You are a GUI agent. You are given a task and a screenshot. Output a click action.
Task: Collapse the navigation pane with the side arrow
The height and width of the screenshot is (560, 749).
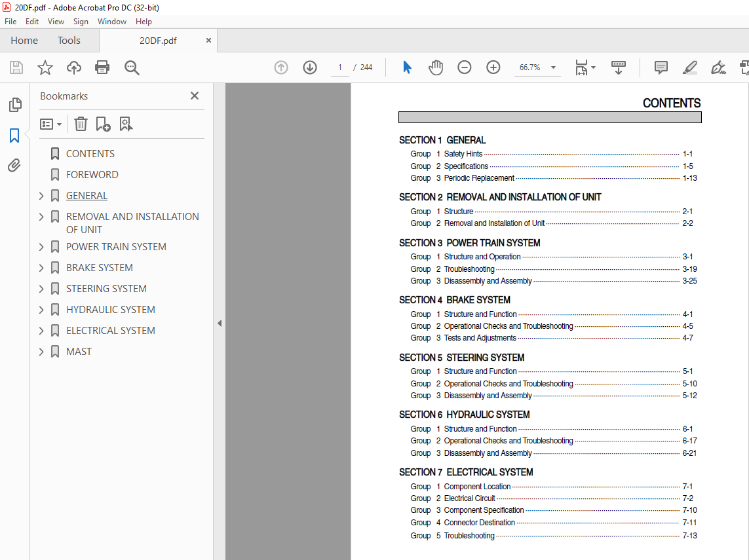coord(220,323)
